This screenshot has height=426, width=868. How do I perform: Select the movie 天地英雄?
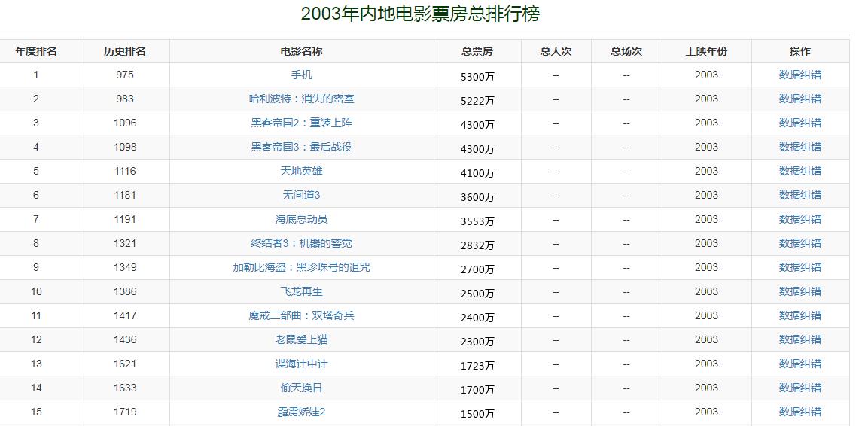301,171
